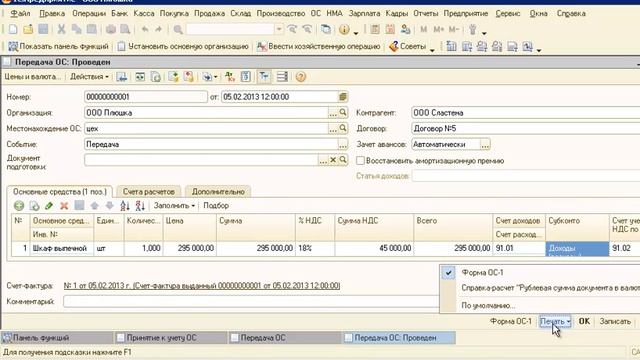This screenshot has height=360, width=640.
Task: Click the magnifier Find icon in main toolbar
Action: pos(178,29)
